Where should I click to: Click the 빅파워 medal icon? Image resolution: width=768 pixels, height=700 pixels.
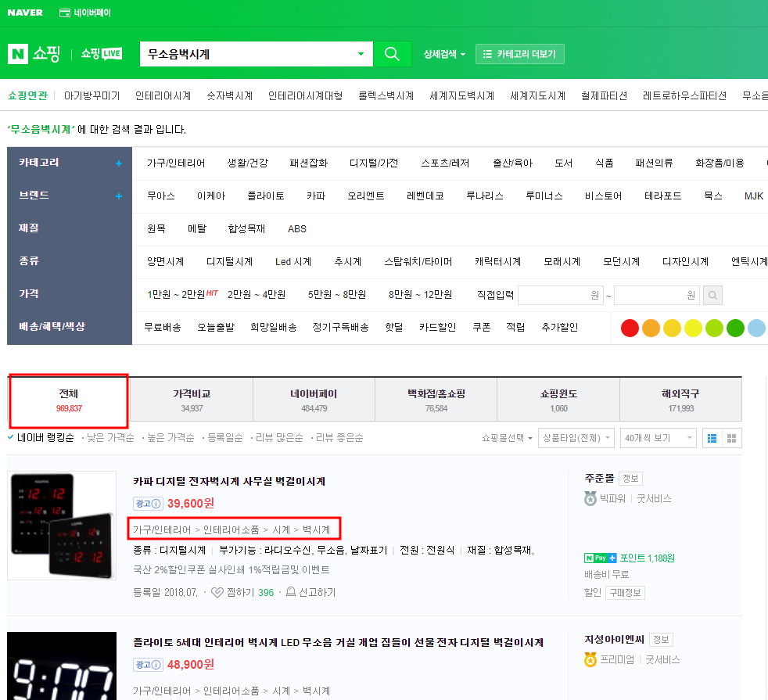click(590, 499)
